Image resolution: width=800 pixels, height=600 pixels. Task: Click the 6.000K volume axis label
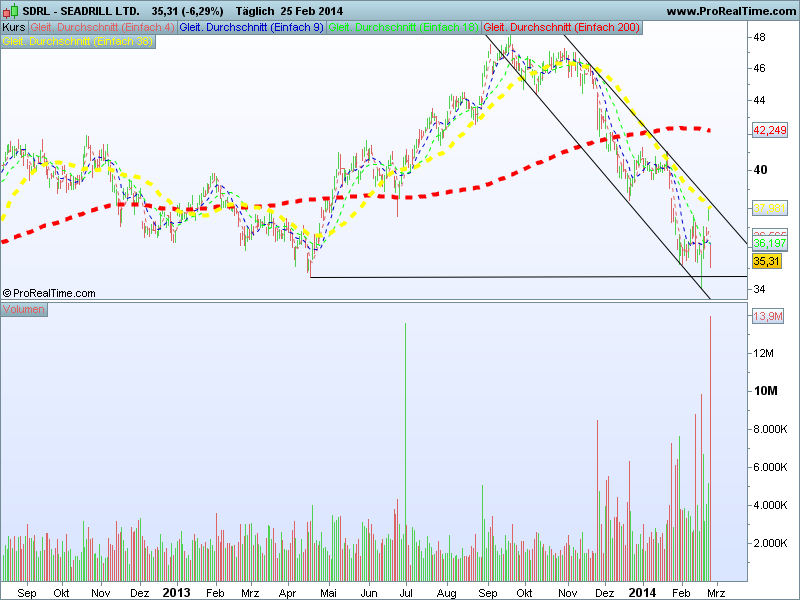coord(770,467)
